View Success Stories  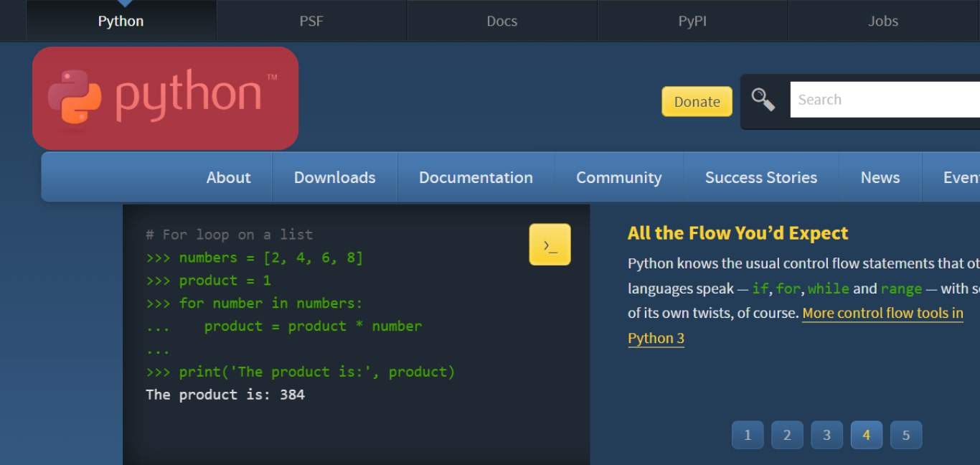click(x=761, y=177)
